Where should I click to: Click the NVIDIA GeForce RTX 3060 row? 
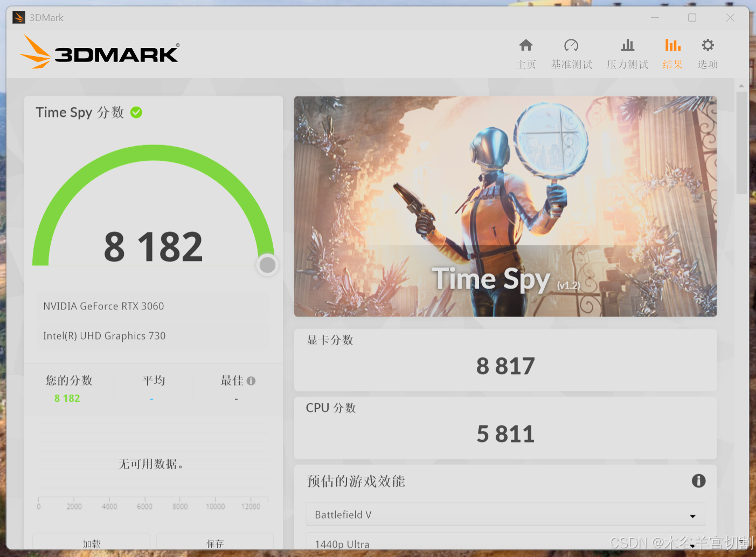153,306
